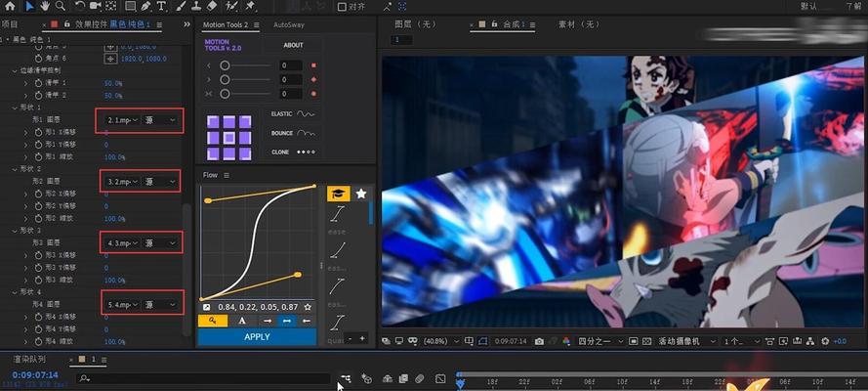Open 形4 图层 layer dropdown 5.4.mp
Image resolution: width=868 pixels, height=391 pixels.
click(x=123, y=305)
